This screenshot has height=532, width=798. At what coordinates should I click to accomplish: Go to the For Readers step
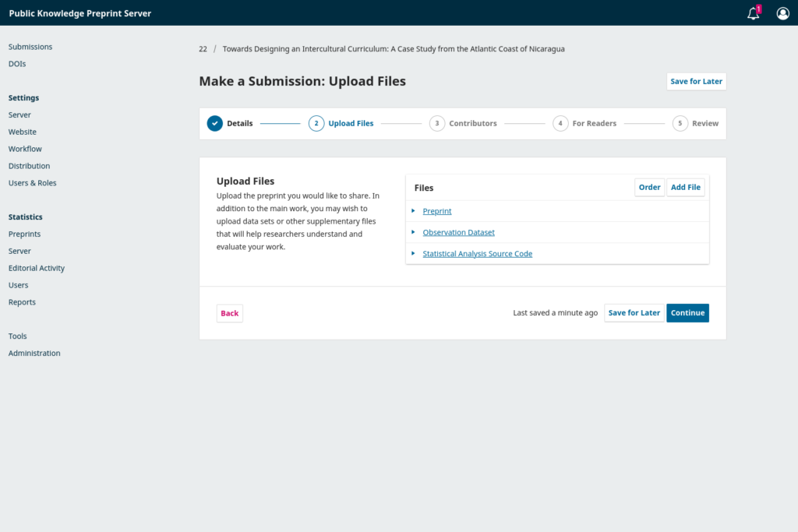595,123
